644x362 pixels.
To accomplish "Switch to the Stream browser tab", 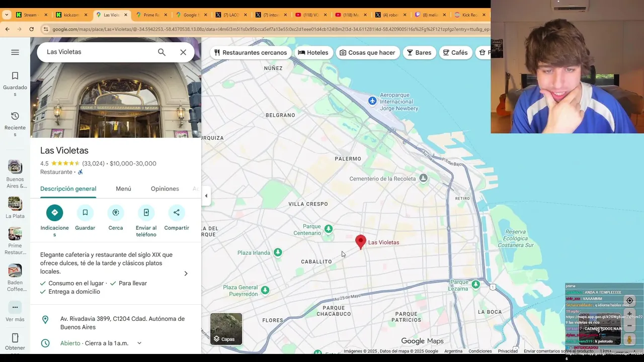I will coord(30,15).
